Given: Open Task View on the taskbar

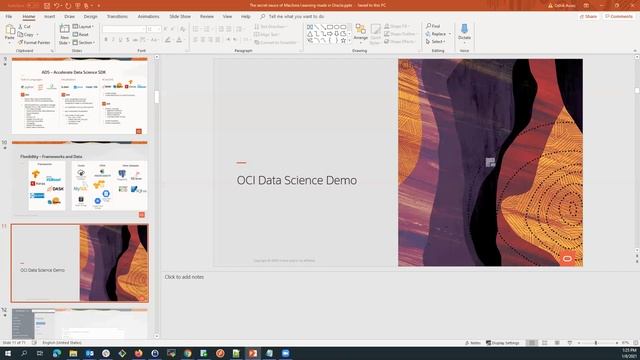Looking at the screenshot, I should coord(40,353).
